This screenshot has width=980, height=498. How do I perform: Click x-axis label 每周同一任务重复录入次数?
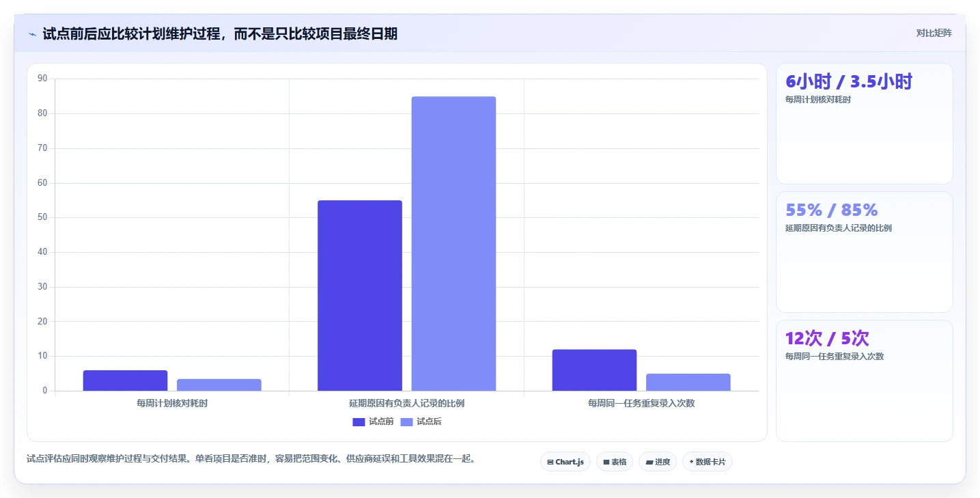641,403
